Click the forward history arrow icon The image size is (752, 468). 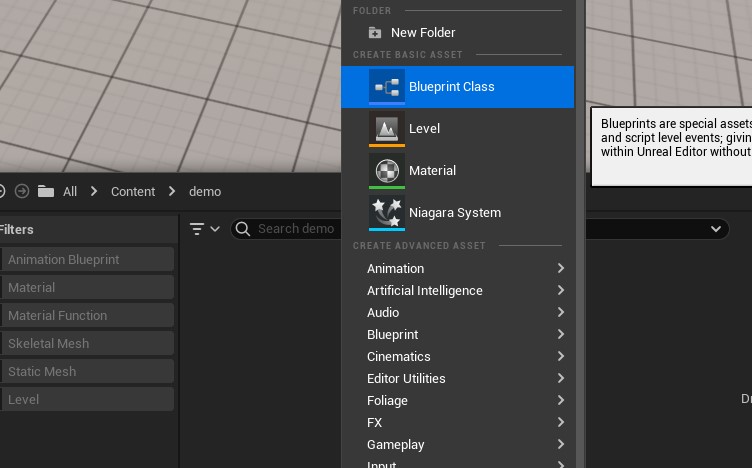tap(22, 191)
